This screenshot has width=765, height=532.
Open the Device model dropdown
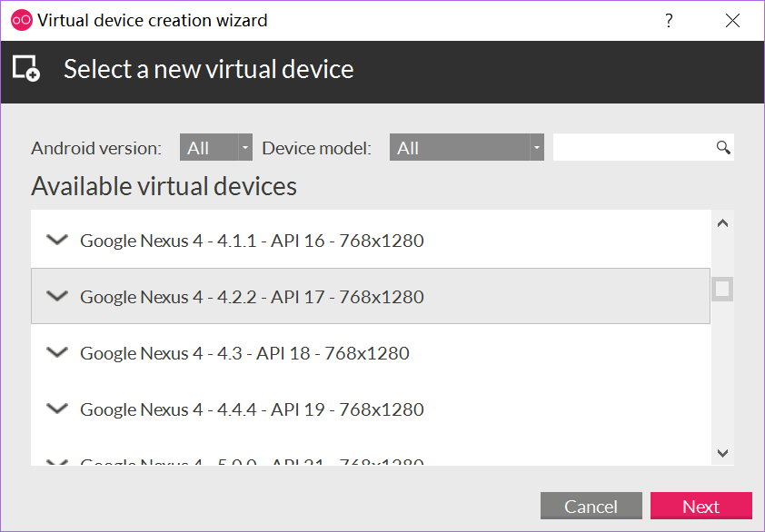pyautogui.click(x=466, y=147)
